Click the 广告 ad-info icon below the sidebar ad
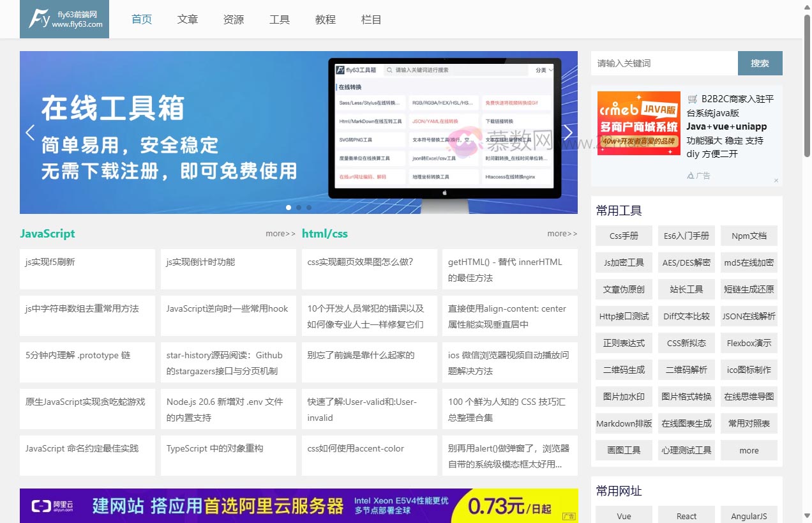Viewport: 812px width, 523px height. click(x=691, y=175)
